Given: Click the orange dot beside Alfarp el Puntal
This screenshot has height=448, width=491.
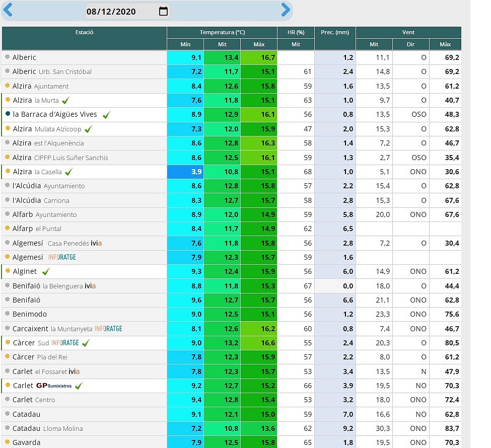Looking at the screenshot, I should pyautogui.click(x=8, y=228).
